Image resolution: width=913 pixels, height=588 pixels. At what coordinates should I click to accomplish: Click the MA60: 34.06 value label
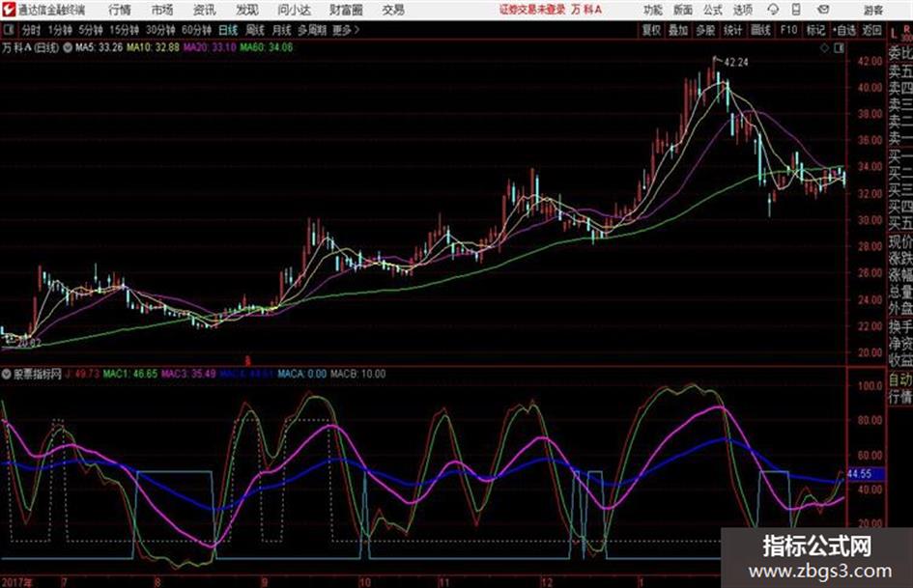point(266,47)
